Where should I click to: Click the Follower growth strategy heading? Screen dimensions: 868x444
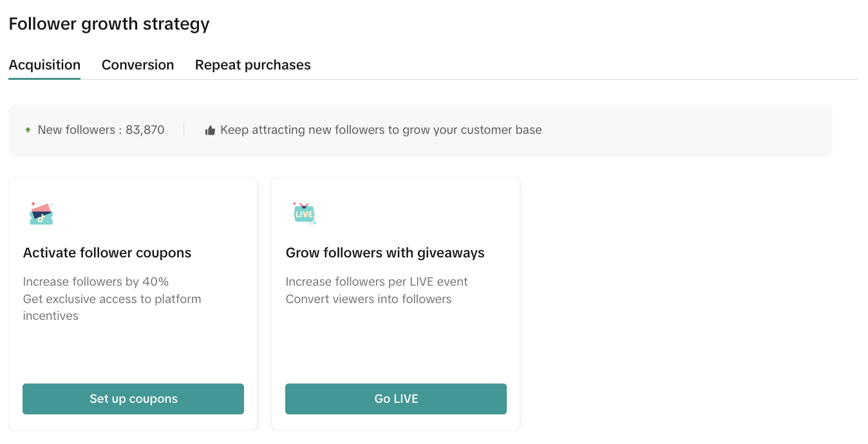point(109,24)
